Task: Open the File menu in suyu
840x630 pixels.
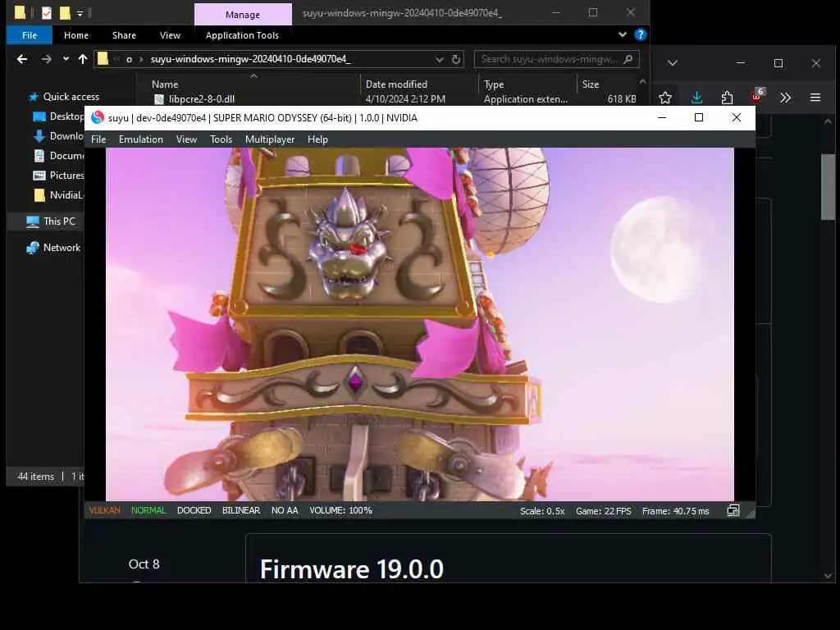Action: [x=98, y=139]
